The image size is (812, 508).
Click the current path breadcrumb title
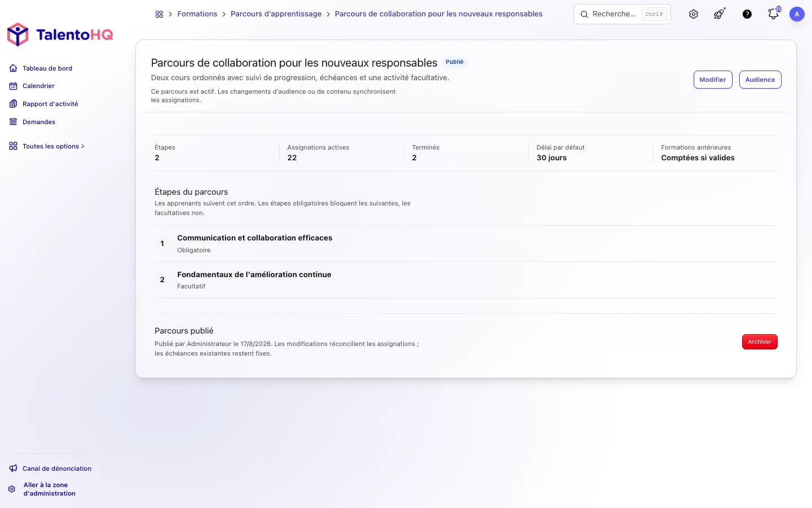439,14
